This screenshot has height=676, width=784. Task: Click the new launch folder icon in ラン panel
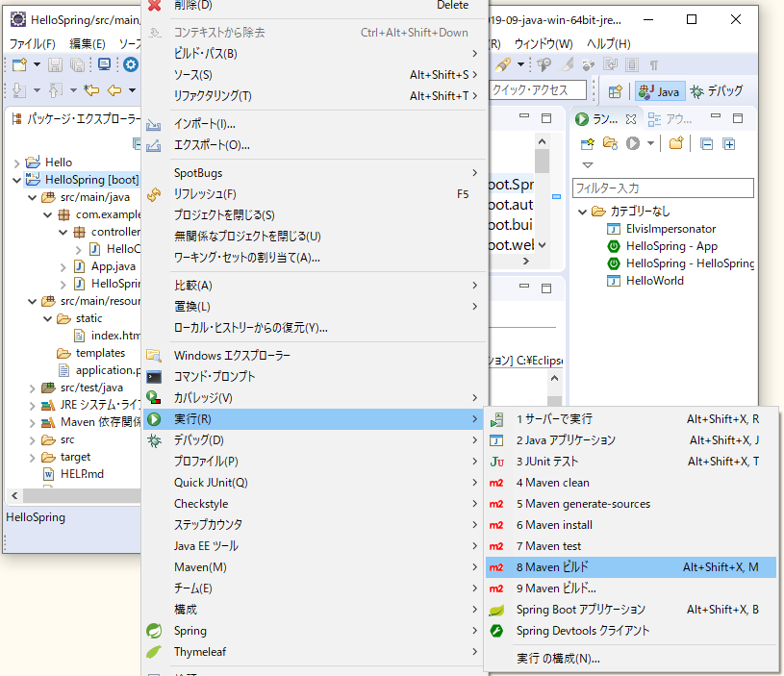(x=609, y=144)
